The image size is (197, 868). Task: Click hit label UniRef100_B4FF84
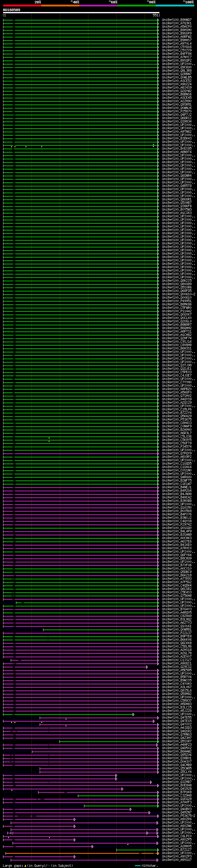coord(176,54)
